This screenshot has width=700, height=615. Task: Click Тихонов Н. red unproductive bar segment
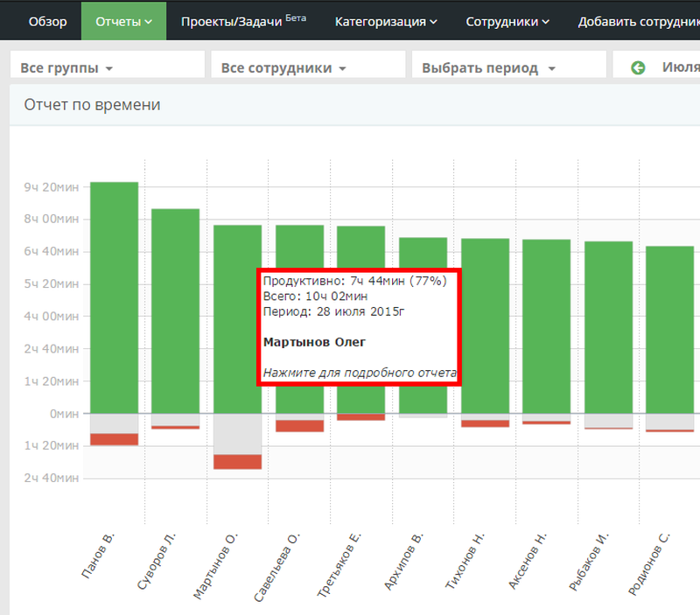pyautogui.click(x=486, y=423)
